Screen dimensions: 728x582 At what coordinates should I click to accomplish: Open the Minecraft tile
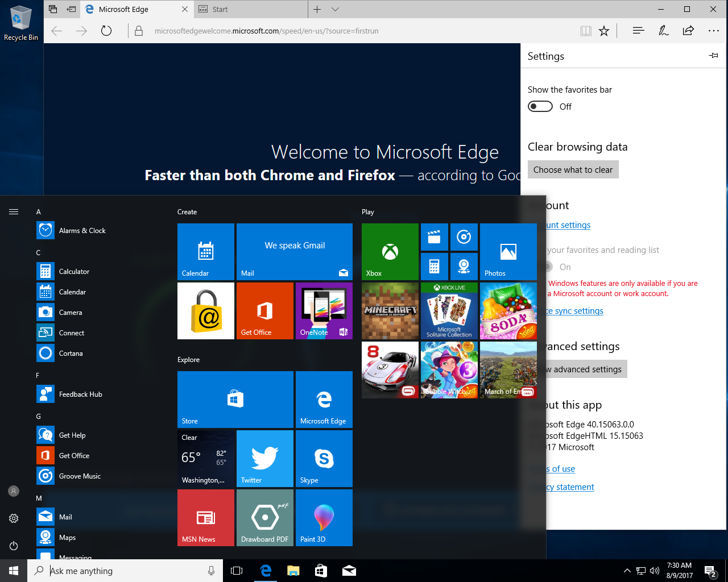tap(390, 311)
